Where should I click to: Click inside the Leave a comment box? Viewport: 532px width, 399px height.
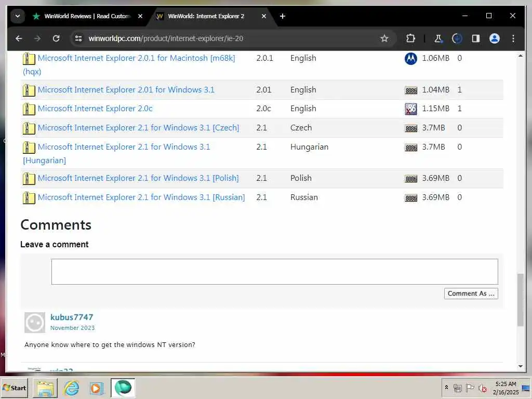(274, 271)
